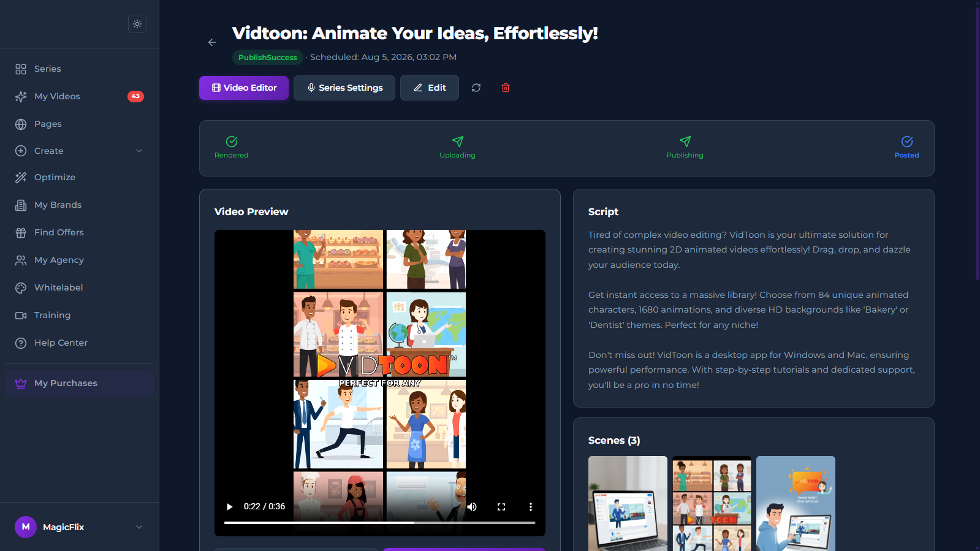Click the 'Scenes (3)' heading

[x=614, y=441]
